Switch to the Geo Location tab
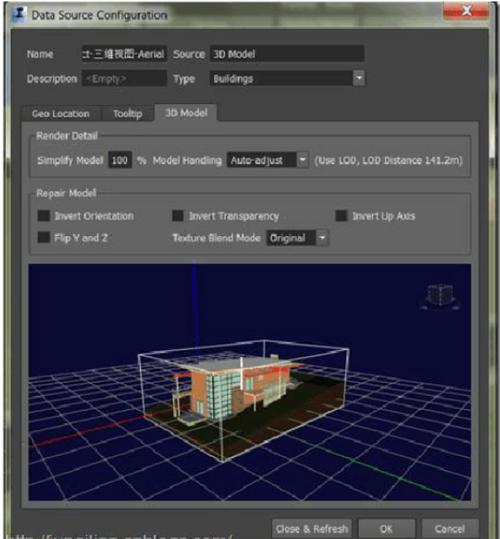Viewport: 500px width, 539px height. click(61, 114)
